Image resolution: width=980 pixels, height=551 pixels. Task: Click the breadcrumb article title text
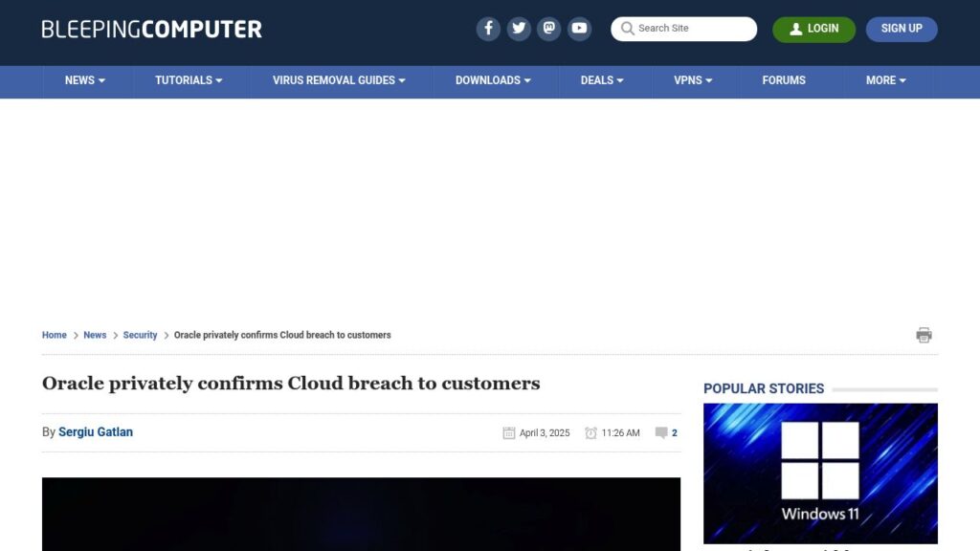(x=282, y=335)
